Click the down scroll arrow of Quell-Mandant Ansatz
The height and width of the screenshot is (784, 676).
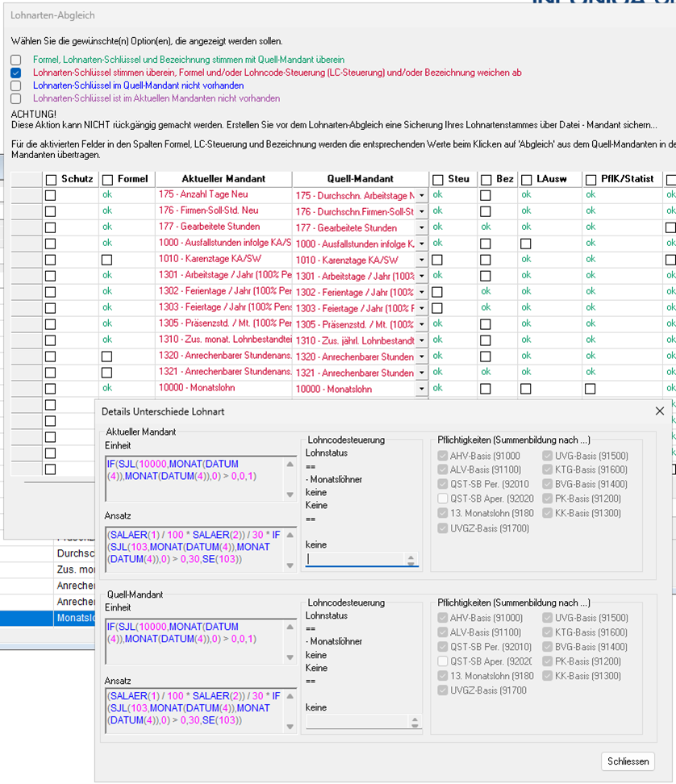290,727
